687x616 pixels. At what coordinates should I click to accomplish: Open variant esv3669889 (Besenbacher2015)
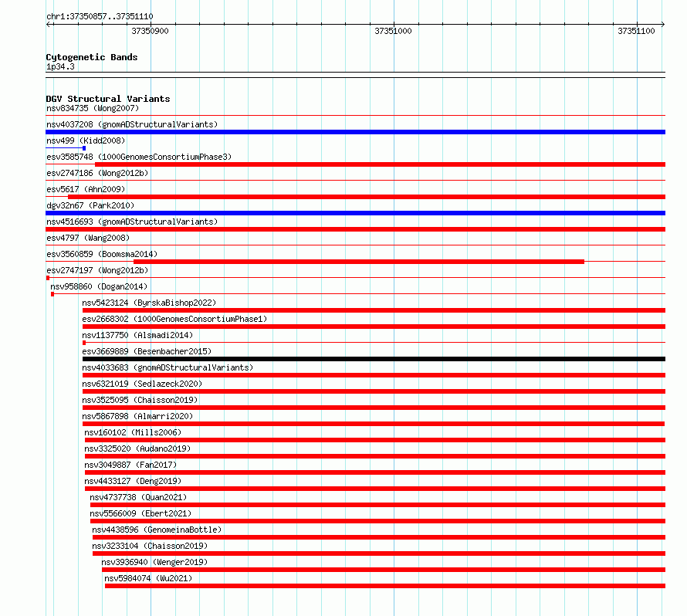tap(147, 351)
